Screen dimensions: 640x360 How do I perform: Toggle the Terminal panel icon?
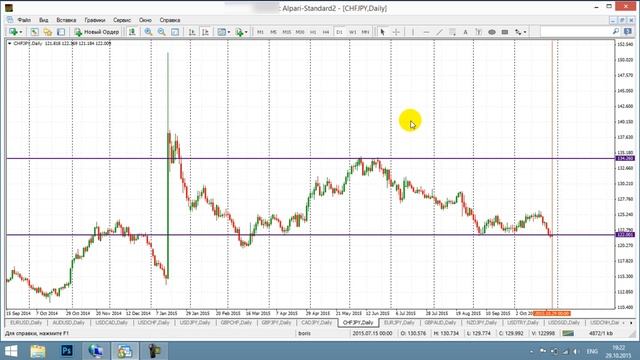(x=61, y=32)
